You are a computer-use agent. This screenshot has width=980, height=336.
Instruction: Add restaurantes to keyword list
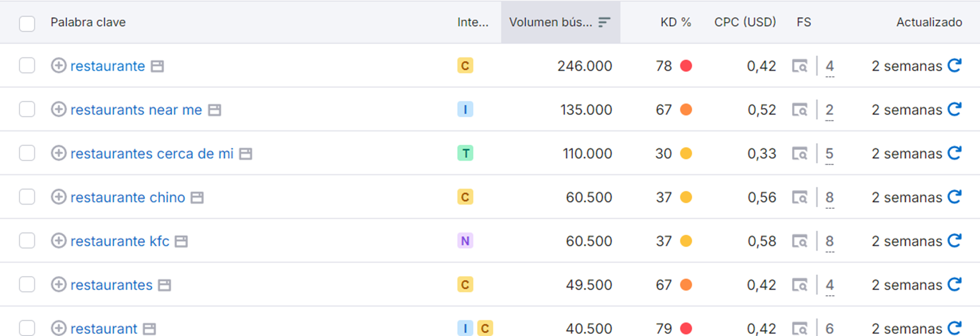pyautogui.click(x=58, y=285)
